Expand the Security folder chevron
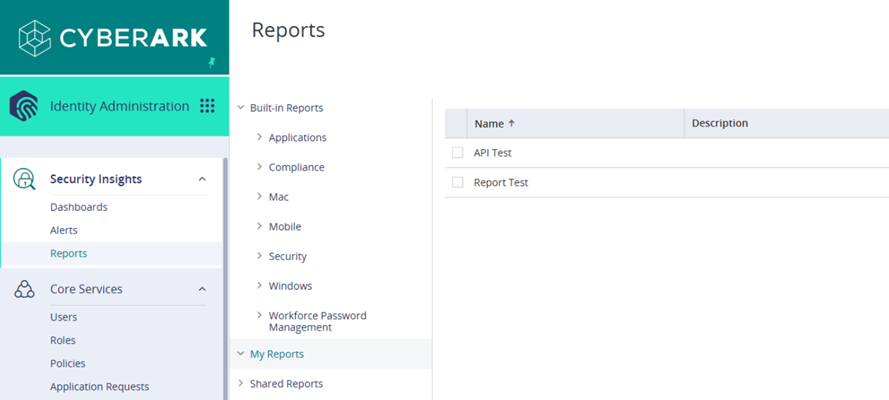Viewport: 889px width, 400px height. [x=259, y=256]
